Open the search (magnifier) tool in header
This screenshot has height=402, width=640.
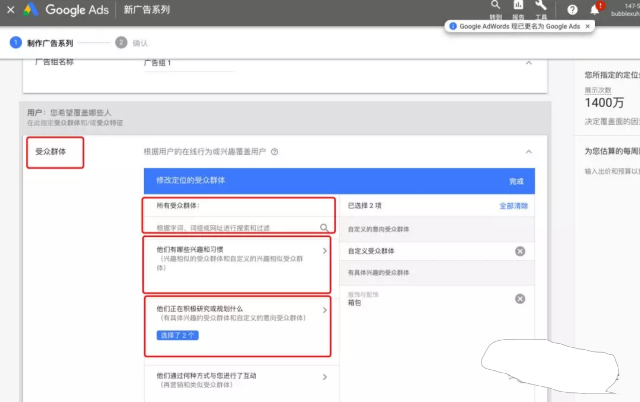(495, 6)
